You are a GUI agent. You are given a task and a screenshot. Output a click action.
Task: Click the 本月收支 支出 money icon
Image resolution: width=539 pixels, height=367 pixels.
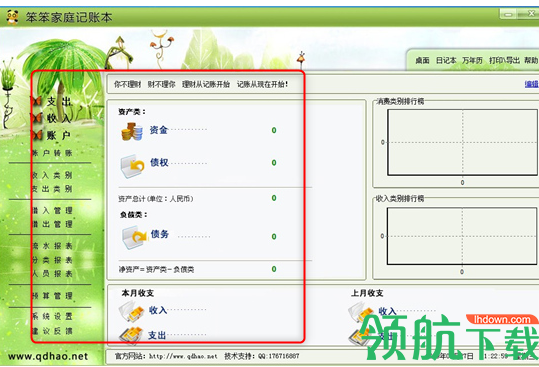(131, 335)
